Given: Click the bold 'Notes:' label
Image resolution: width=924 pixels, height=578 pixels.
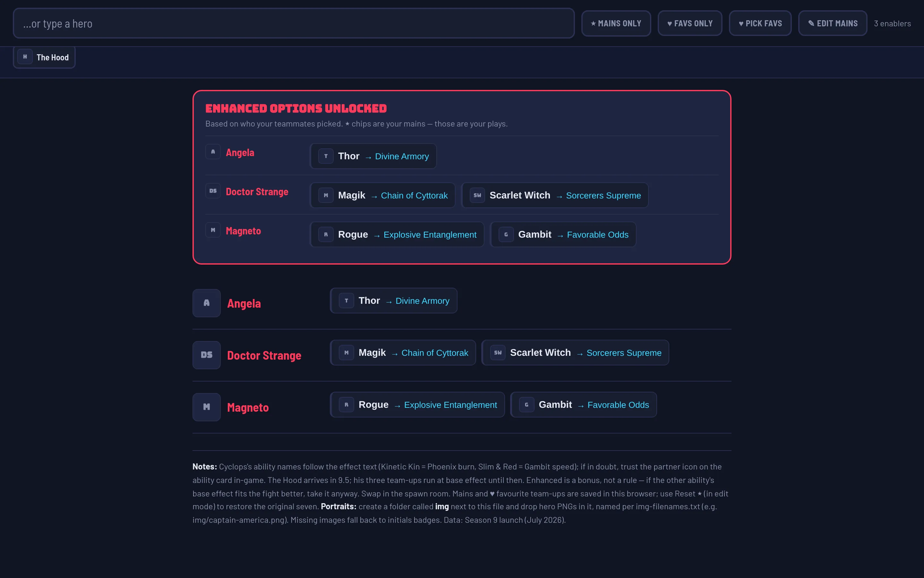Looking at the screenshot, I should (205, 467).
